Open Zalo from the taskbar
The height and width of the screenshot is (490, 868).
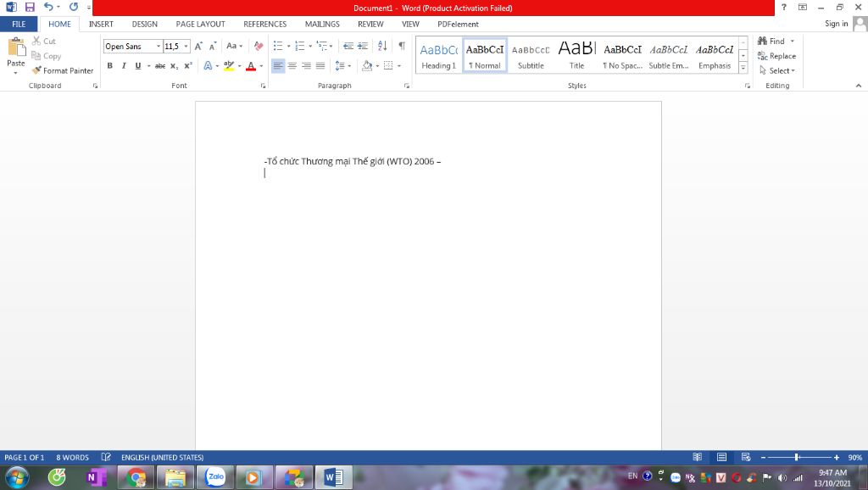click(215, 476)
